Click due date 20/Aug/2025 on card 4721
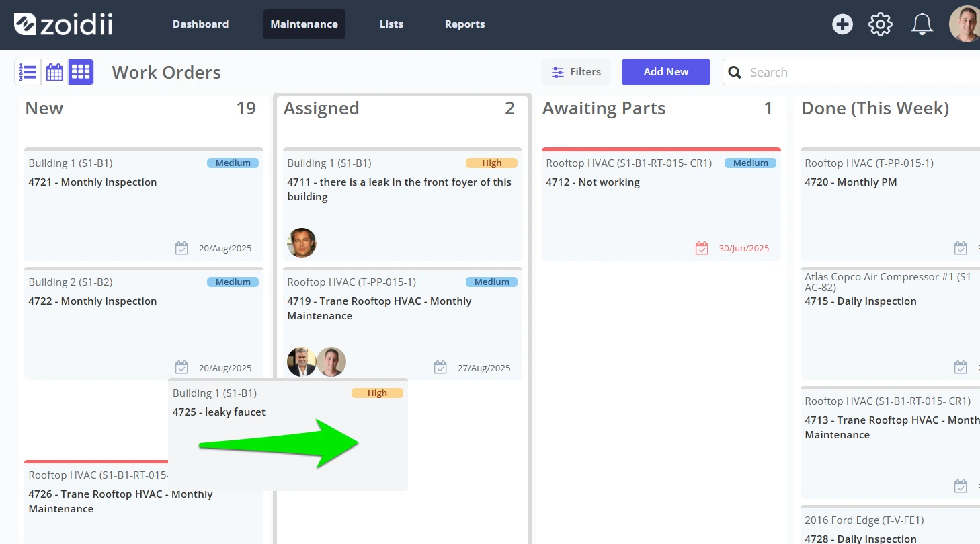The width and height of the screenshot is (980, 544). click(225, 249)
